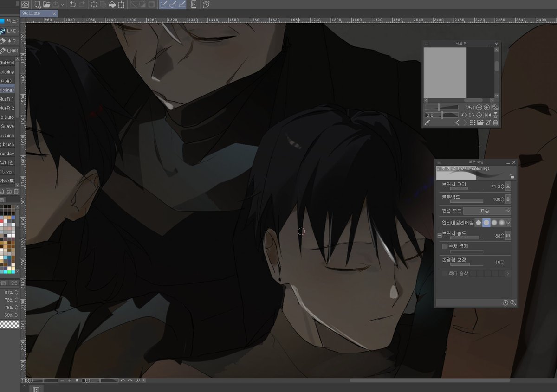Image resolution: width=557 pixels, height=392 pixels.
Task: Rotate Sub View image left
Action: pos(464,115)
